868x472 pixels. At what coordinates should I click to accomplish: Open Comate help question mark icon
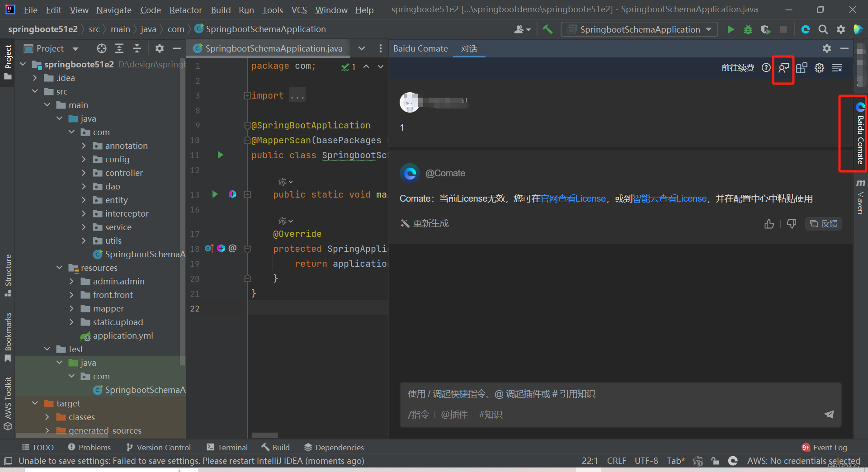766,68
